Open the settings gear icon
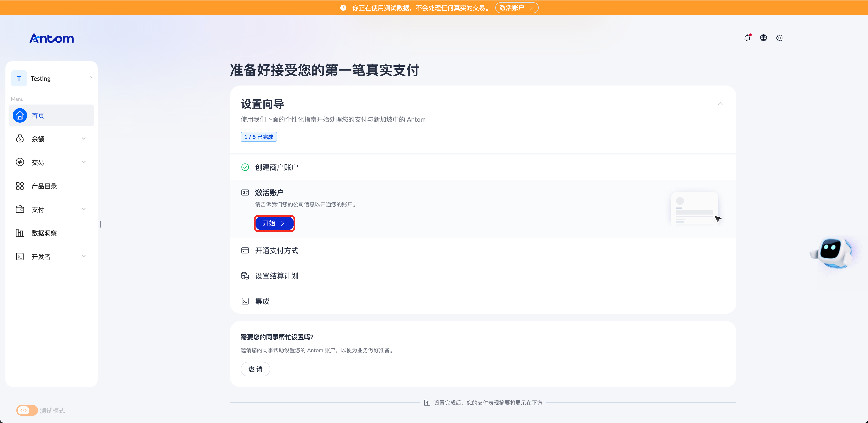This screenshot has height=423, width=868. coord(780,38)
